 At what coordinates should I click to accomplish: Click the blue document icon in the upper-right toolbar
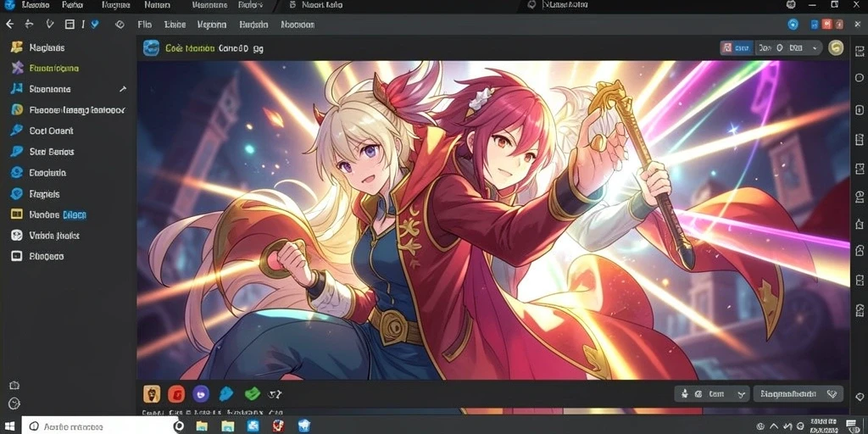[x=815, y=25]
